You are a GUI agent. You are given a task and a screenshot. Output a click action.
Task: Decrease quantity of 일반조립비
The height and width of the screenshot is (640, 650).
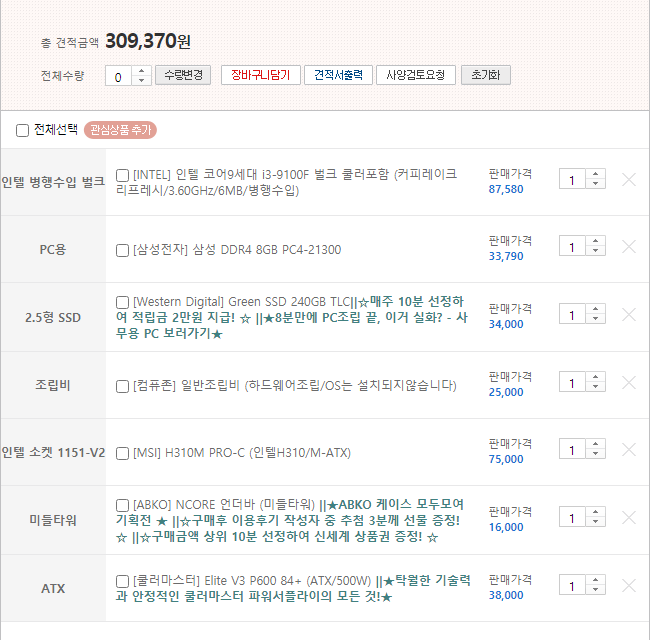click(596, 386)
